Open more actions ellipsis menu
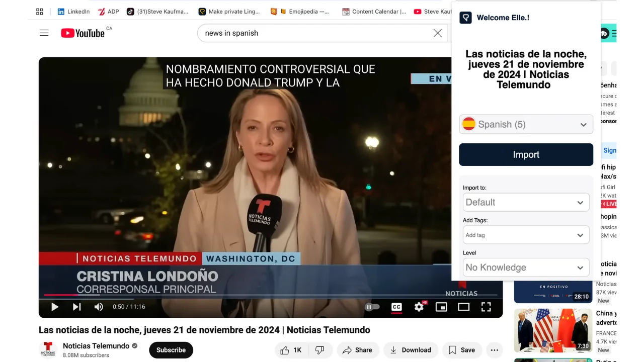The image size is (644, 362). click(495, 350)
